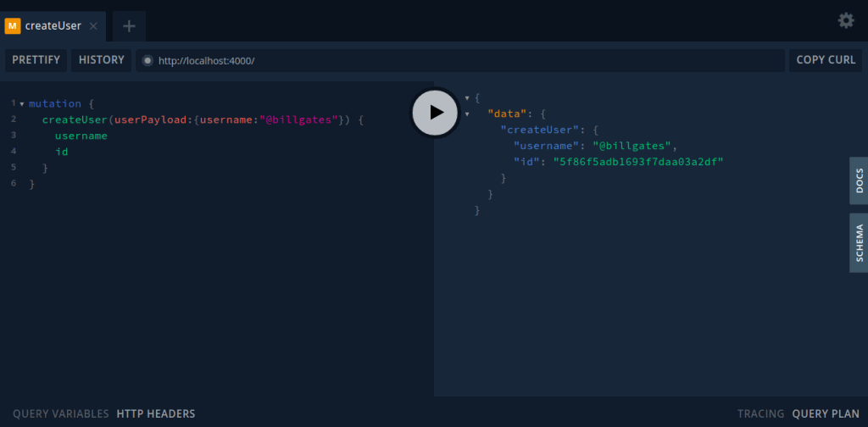Image resolution: width=868 pixels, height=427 pixels.
Task: Open the HTTP HEADERS panel
Action: [x=156, y=413]
